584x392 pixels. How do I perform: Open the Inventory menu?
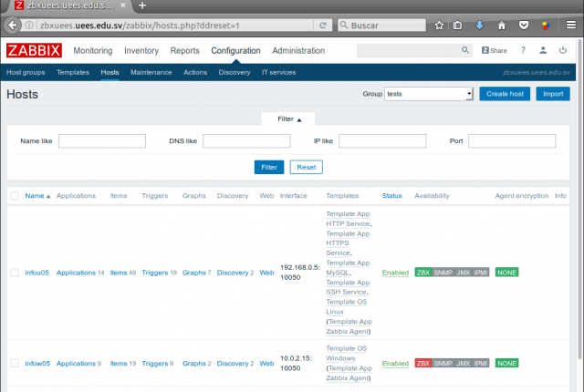coord(141,50)
